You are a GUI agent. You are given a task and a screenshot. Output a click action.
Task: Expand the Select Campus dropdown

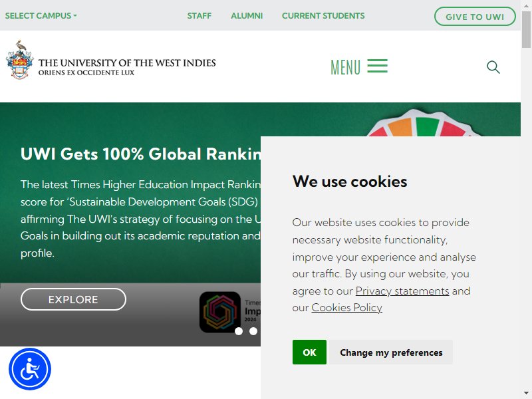click(x=41, y=15)
